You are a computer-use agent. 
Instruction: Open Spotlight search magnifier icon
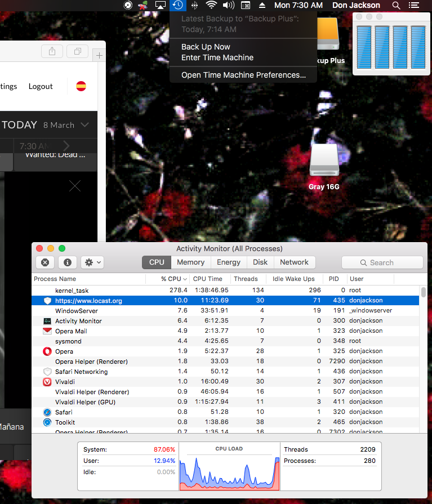coord(396,5)
